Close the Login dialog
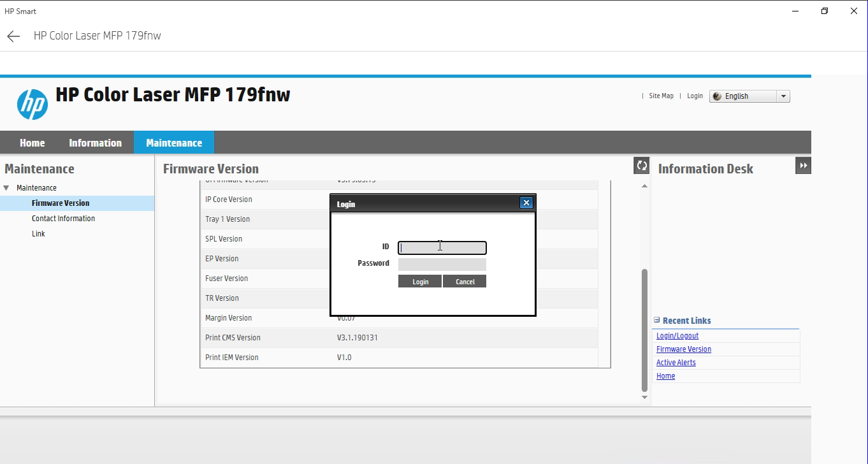Image resolution: width=868 pixels, height=464 pixels. (526, 203)
